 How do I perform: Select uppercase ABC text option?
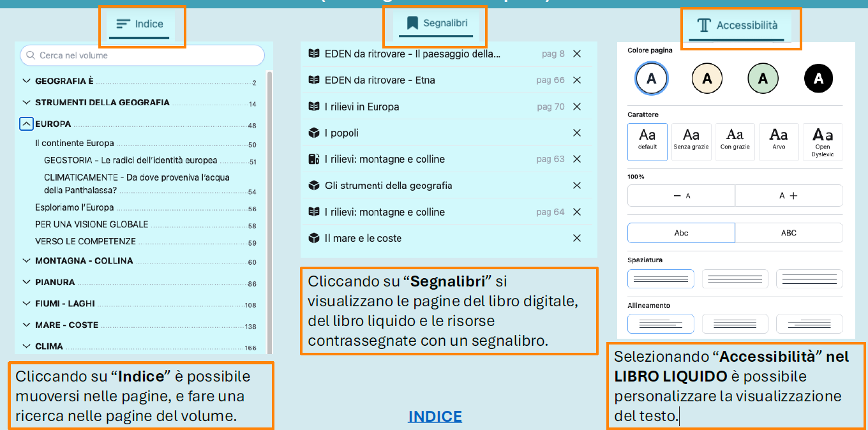pos(789,233)
